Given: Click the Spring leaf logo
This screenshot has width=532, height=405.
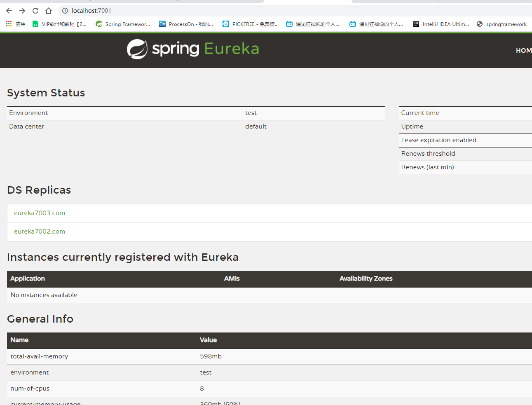Looking at the screenshot, I should tap(137, 49).
